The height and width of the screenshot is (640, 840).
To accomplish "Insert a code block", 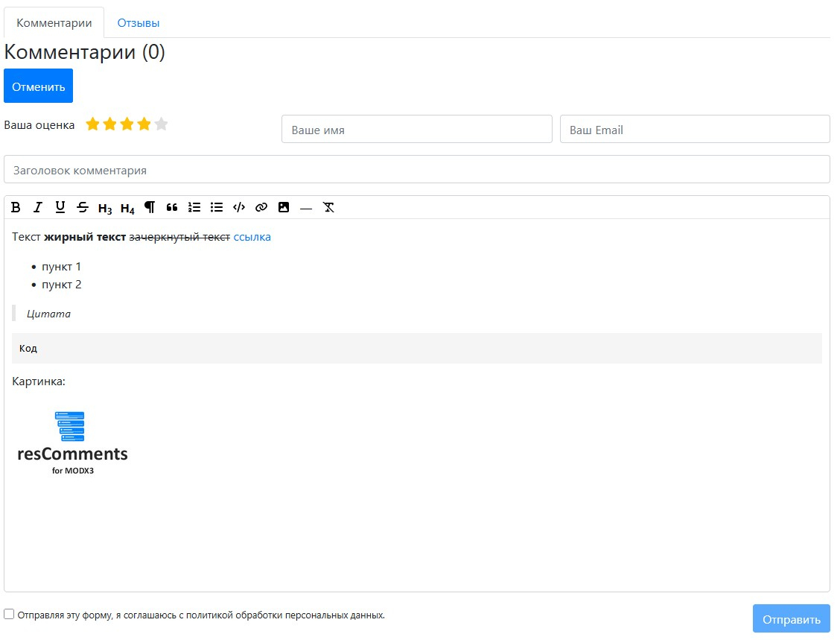I will pos(239,207).
